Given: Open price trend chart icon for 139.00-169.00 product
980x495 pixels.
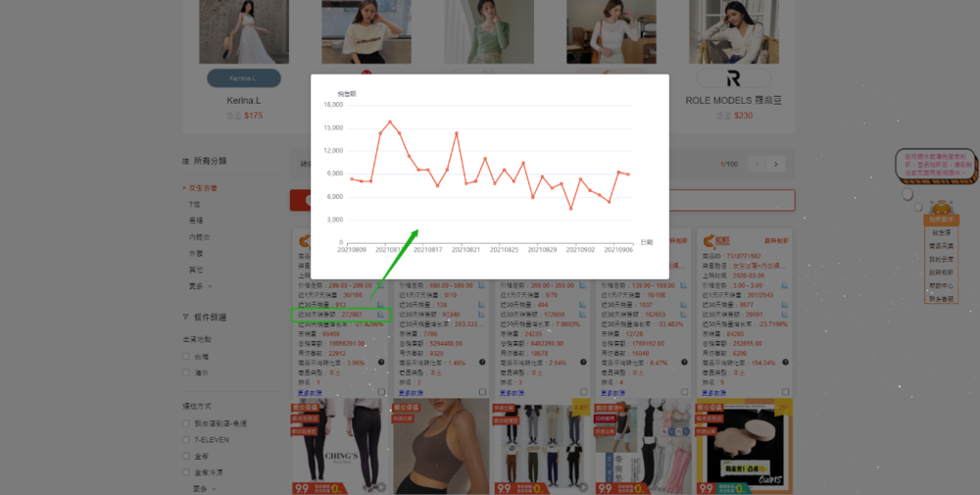Looking at the screenshot, I should click(x=684, y=285).
